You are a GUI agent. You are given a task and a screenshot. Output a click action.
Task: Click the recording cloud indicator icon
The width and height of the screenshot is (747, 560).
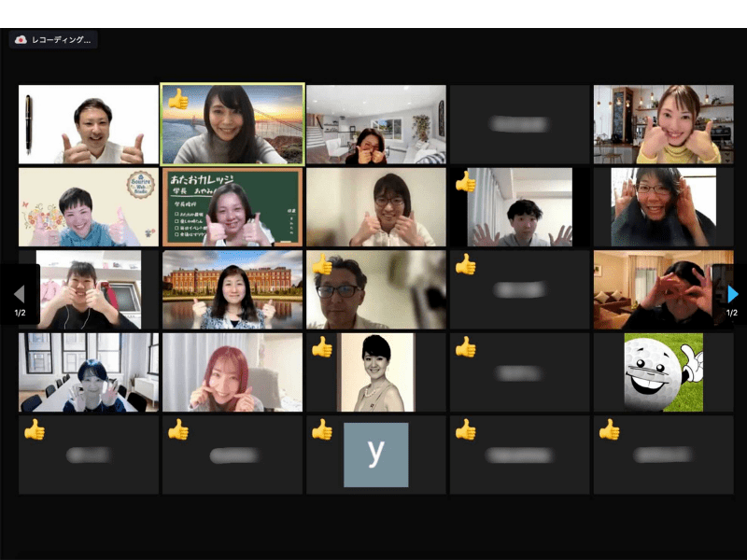21,39
